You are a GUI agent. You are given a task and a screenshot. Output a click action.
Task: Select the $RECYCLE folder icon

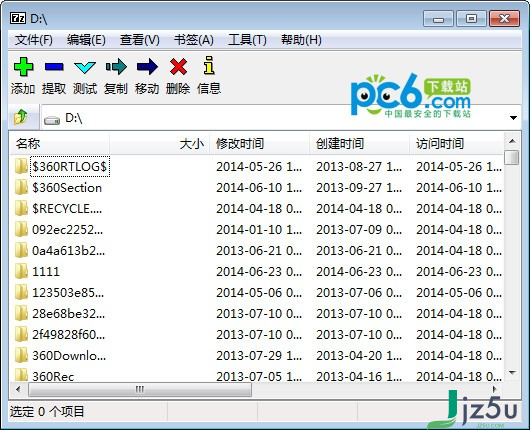21,208
